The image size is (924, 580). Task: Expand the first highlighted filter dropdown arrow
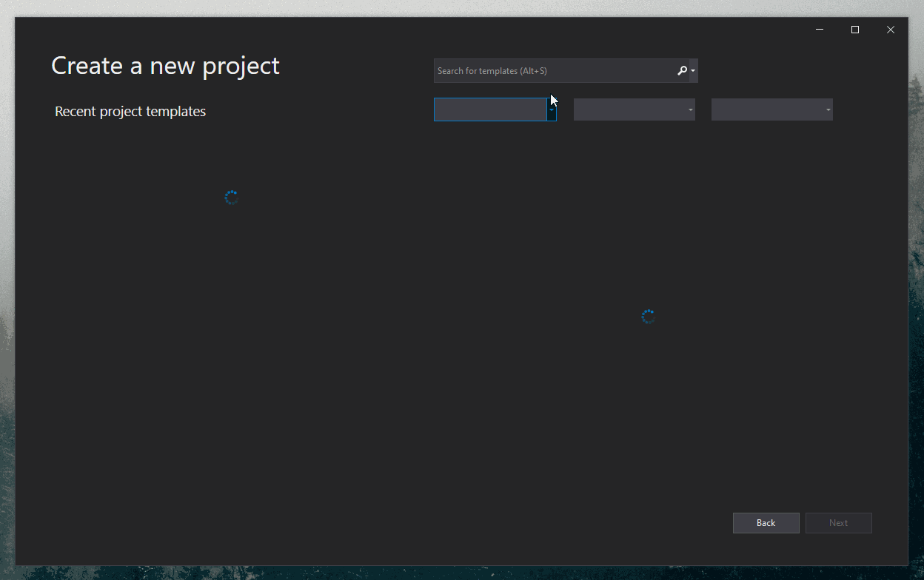click(x=552, y=109)
